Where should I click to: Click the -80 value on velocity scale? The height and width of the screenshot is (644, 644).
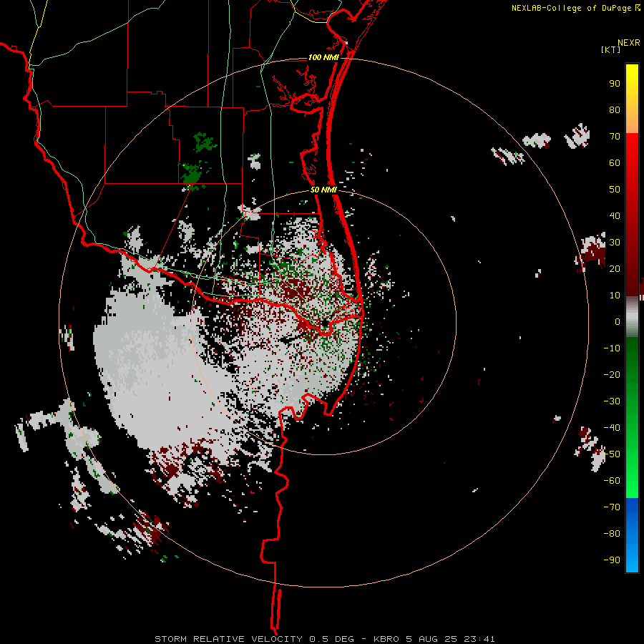[612, 534]
